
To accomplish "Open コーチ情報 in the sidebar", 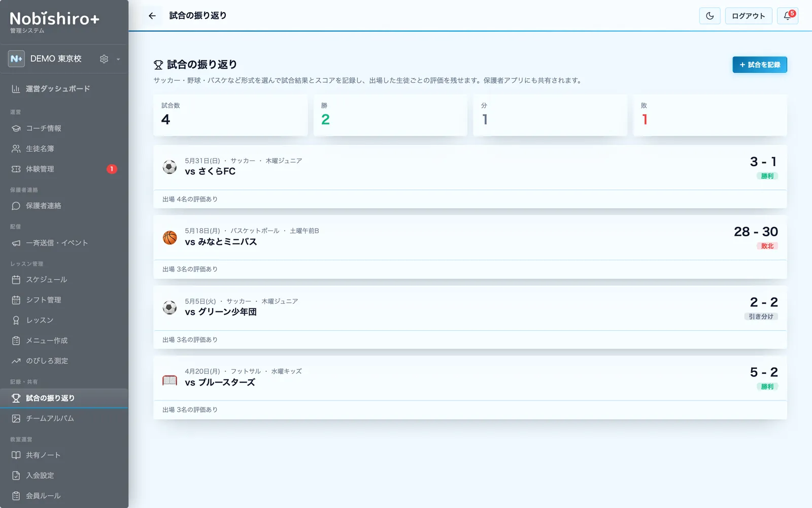I will click(x=64, y=129).
